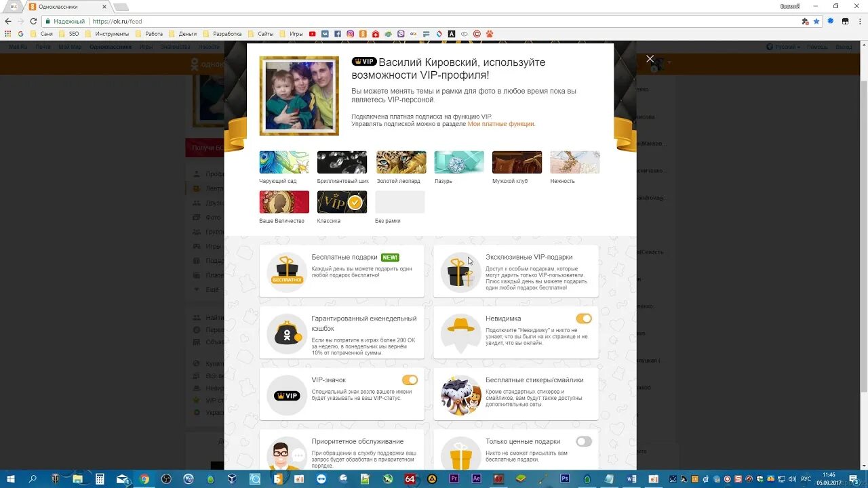Choose the Бриллиантовый шик frame theme

pos(342,163)
